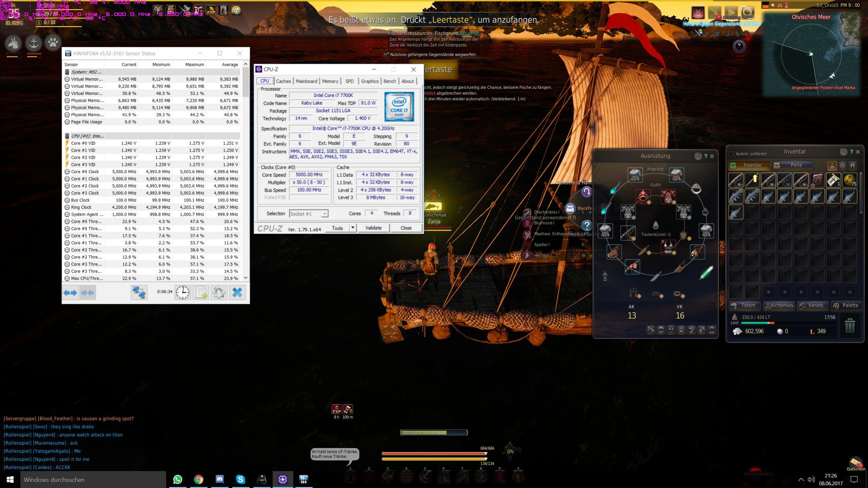Show hidden icons in the system tray

coord(801,479)
